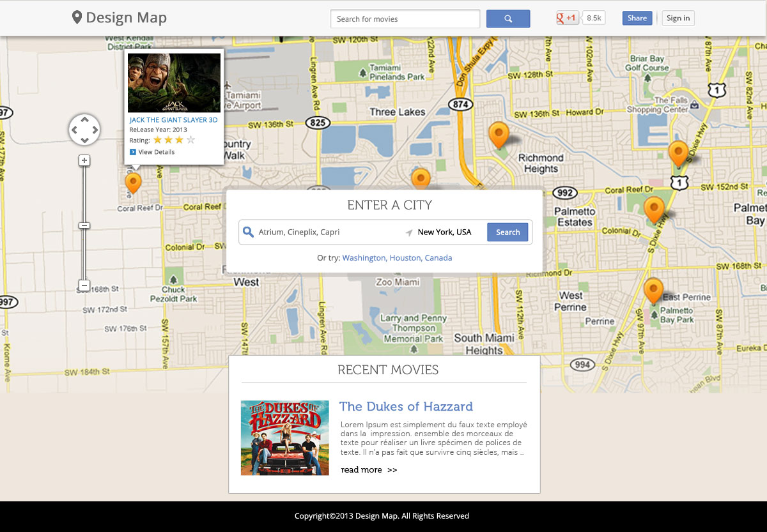Image resolution: width=767 pixels, height=532 pixels.
Task: Click the Sign in button
Action: point(678,18)
